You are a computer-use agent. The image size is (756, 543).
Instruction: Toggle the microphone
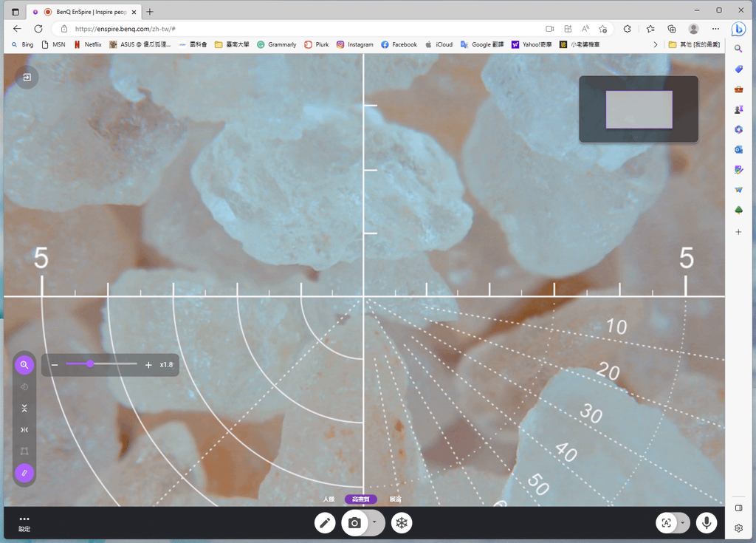pyautogui.click(x=707, y=523)
